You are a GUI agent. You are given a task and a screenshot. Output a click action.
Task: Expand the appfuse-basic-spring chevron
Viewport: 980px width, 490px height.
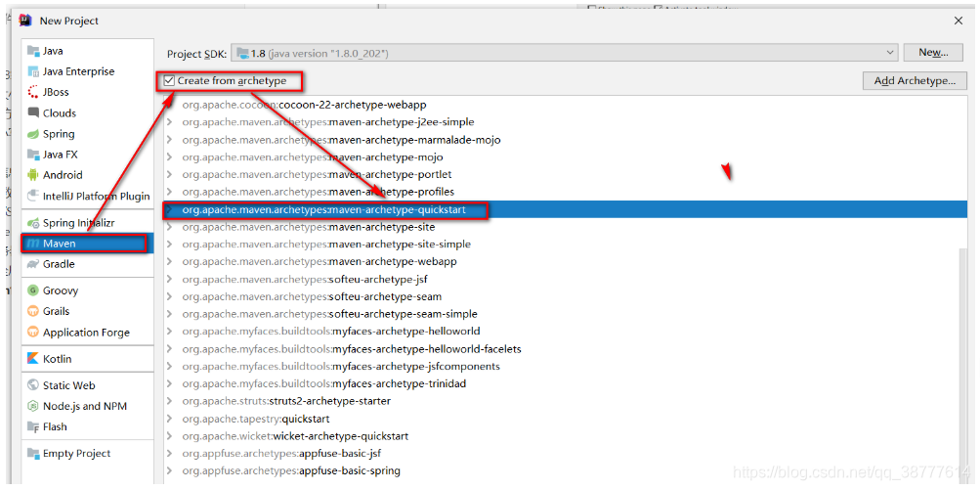(169, 470)
